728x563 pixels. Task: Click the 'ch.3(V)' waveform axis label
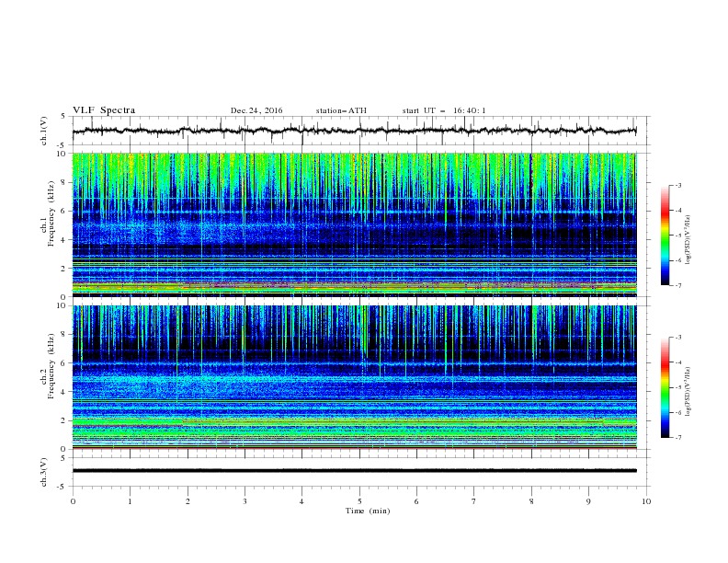coord(43,472)
